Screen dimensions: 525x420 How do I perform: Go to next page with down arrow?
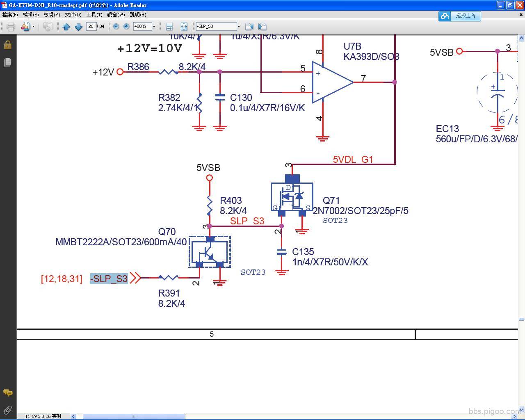tap(79, 27)
